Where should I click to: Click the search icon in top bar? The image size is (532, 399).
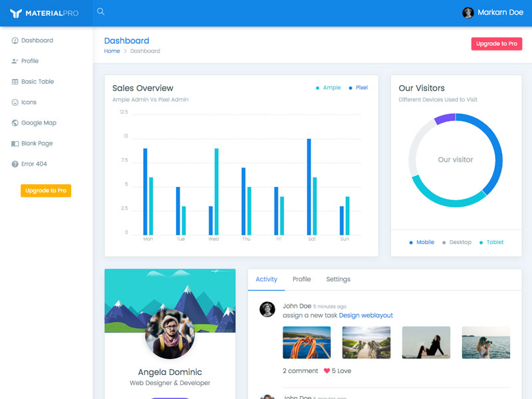click(100, 11)
